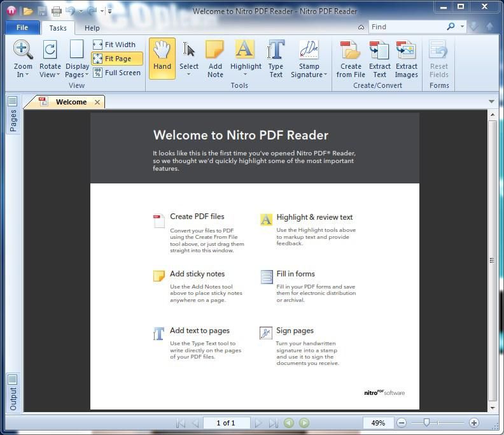This screenshot has width=504, height=435.
Task: Open the Customize Quick Access Toolbar dropdown
Action: tap(109, 11)
